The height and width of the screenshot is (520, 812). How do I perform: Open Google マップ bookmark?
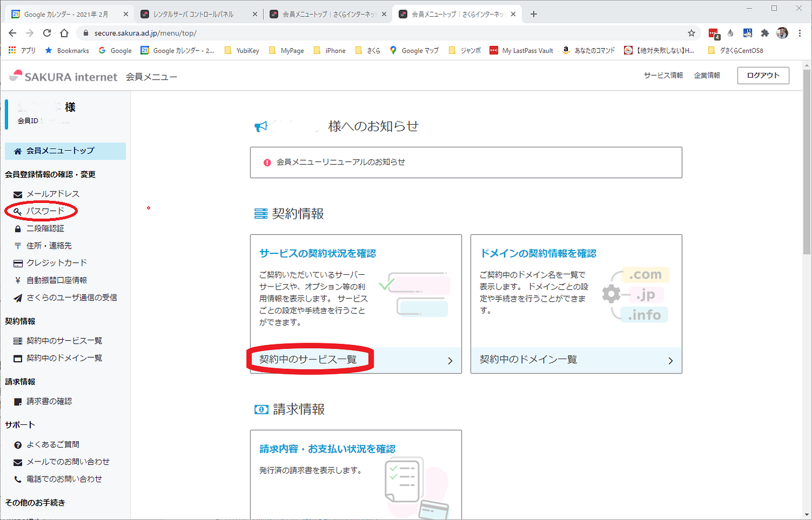pyautogui.click(x=414, y=50)
